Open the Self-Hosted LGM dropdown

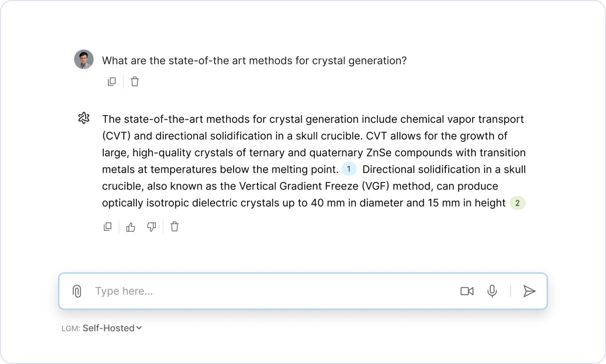click(x=109, y=328)
